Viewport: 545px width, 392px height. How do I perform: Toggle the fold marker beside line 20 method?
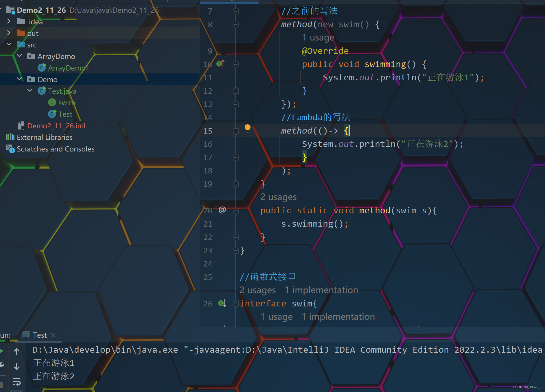(235, 210)
